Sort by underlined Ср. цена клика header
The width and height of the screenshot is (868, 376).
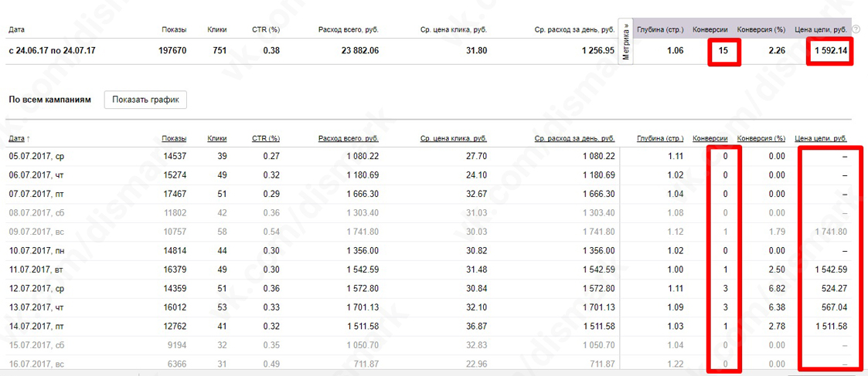pos(454,139)
